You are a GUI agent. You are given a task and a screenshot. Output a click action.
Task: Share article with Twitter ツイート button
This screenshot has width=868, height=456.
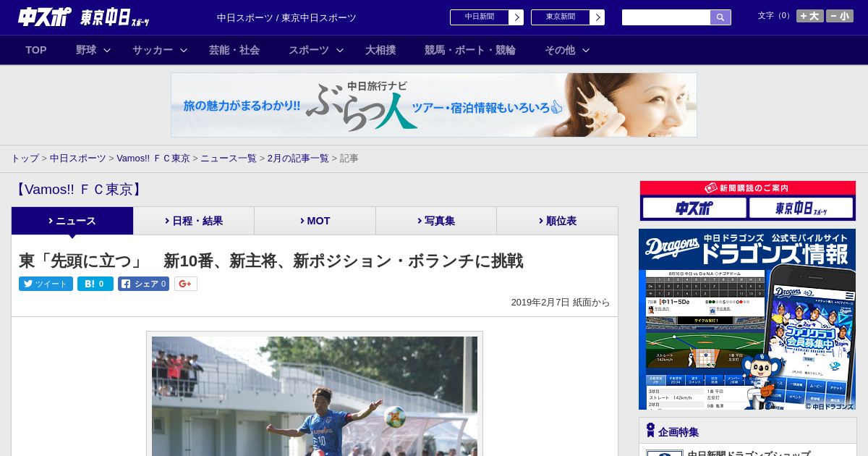(x=46, y=284)
